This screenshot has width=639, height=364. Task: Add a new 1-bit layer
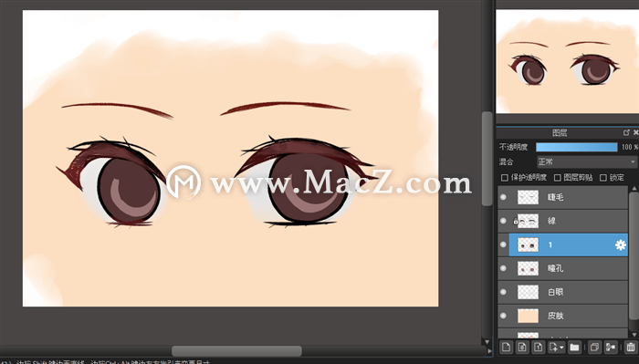(x=539, y=348)
